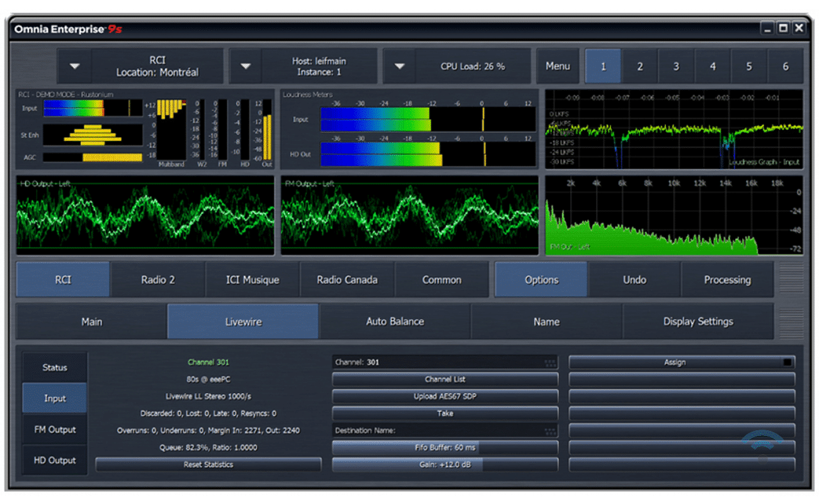Open the FM Out spectrum analyzer display

click(x=674, y=216)
